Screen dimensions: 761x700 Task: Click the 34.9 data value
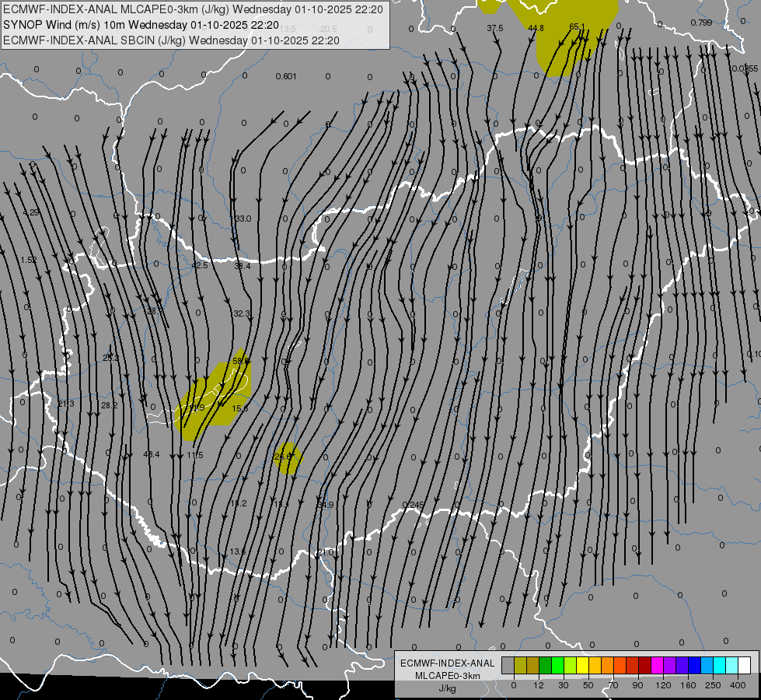click(x=325, y=505)
